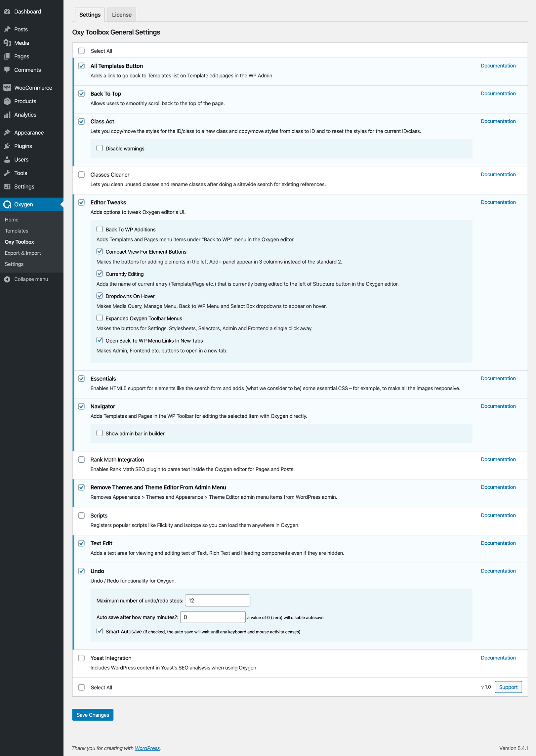The image size is (536, 756).
Task: Open the Templates submenu item
Action: tap(17, 231)
